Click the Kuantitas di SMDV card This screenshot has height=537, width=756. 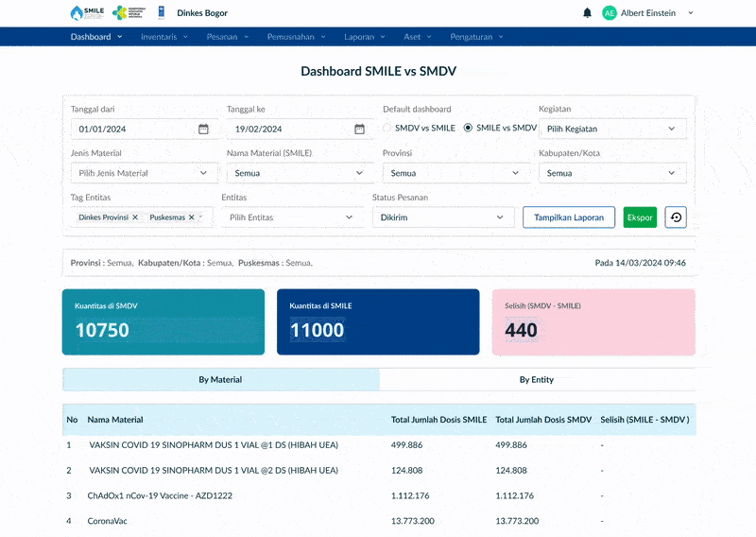point(163,321)
